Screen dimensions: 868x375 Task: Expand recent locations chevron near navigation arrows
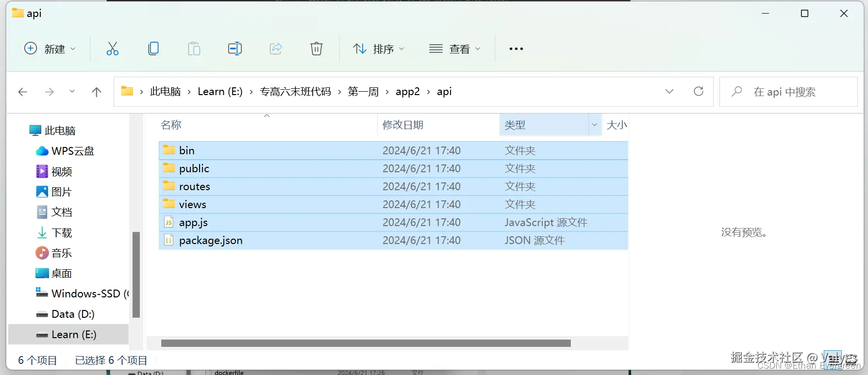pos(72,91)
